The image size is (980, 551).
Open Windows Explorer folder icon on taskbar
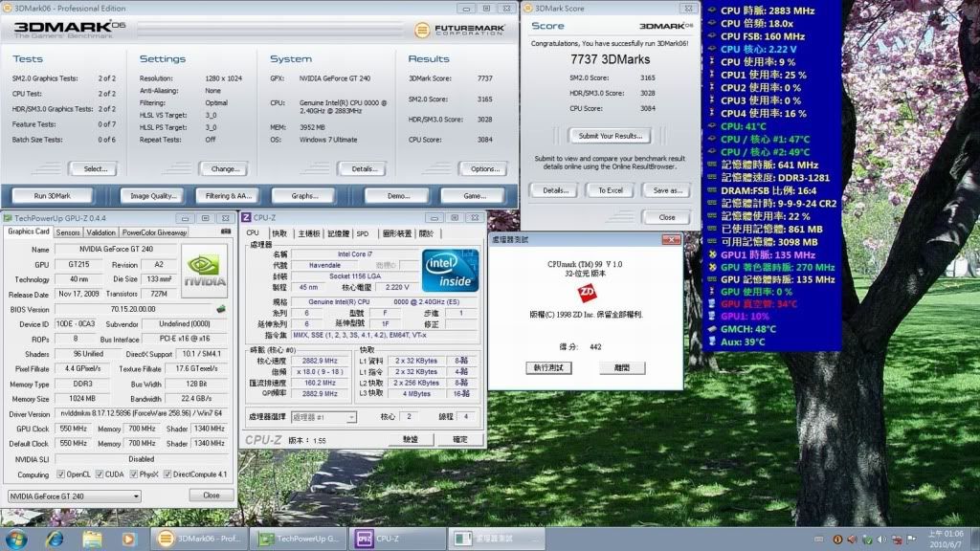tap(92, 539)
